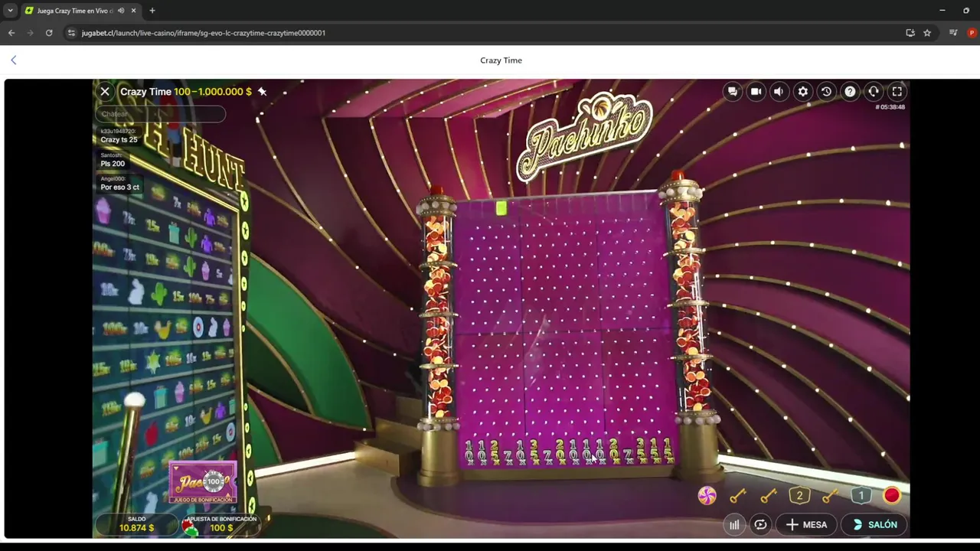Enter fullscreen mode in the game
The height and width of the screenshot is (551, 980).
[x=897, y=91]
